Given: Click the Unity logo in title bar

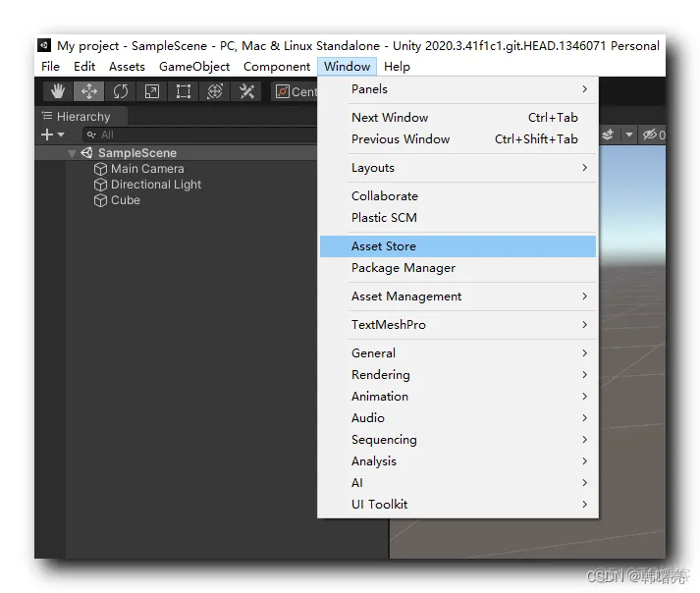Looking at the screenshot, I should tap(44, 45).
